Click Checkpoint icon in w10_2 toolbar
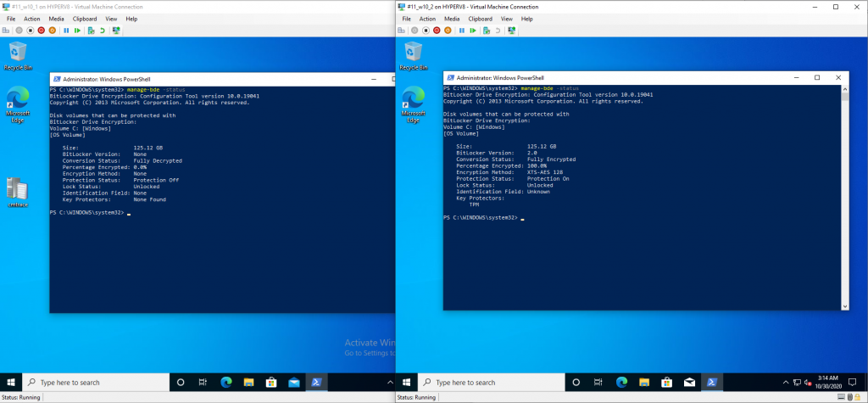Screen dimensions: 868x403 [x=487, y=31]
